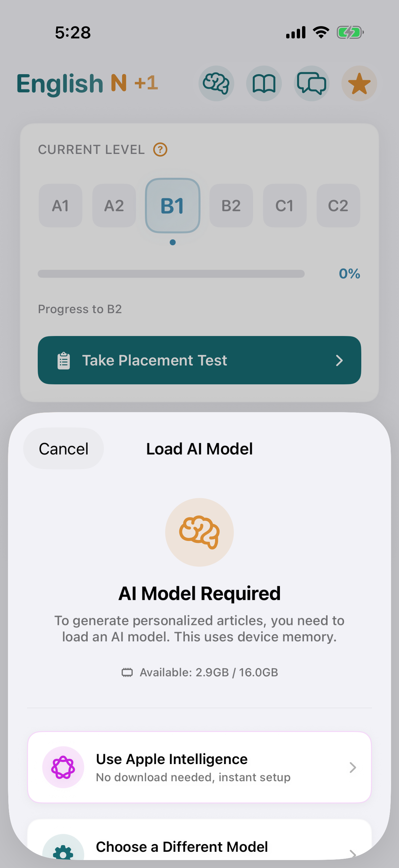
Task: Tap the orange star favorites icon
Action: point(359,83)
